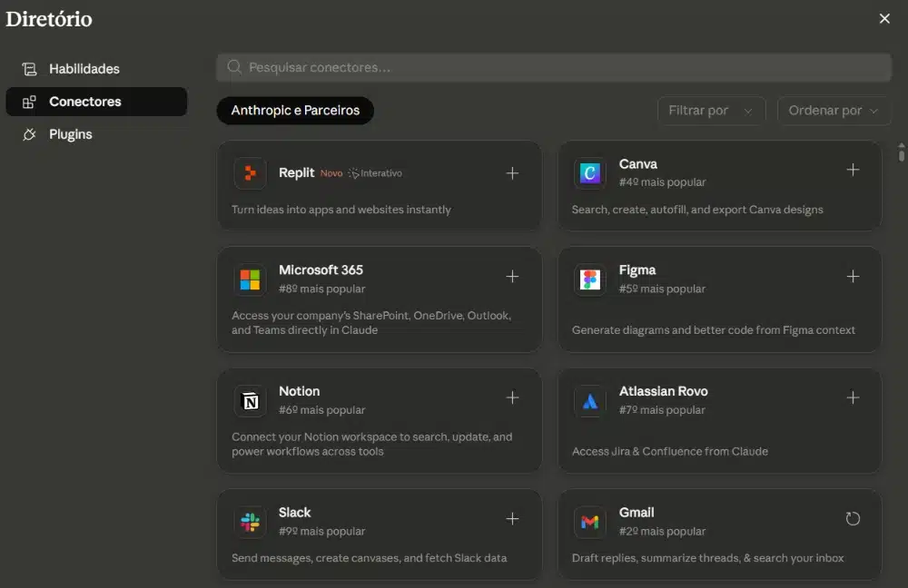The width and height of the screenshot is (908, 588).
Task: Open the Figma connector title
Action: (x=637, y=270)
